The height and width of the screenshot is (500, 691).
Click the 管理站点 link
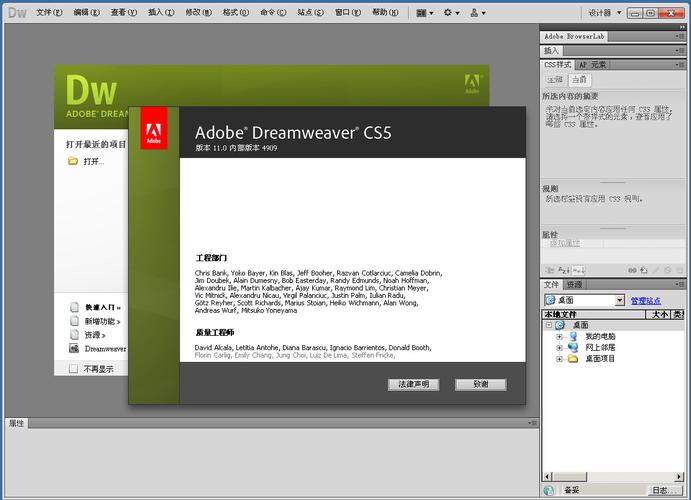[x=646, y=300]
